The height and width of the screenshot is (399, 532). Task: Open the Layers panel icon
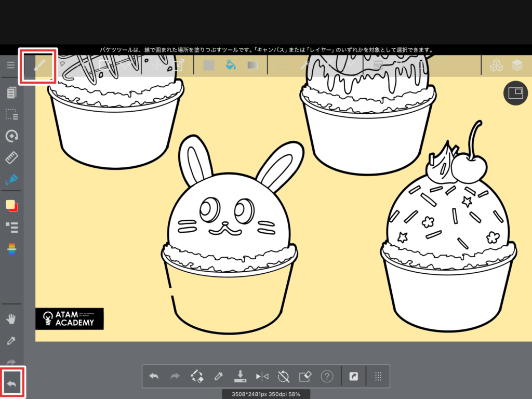coord(516,65)
